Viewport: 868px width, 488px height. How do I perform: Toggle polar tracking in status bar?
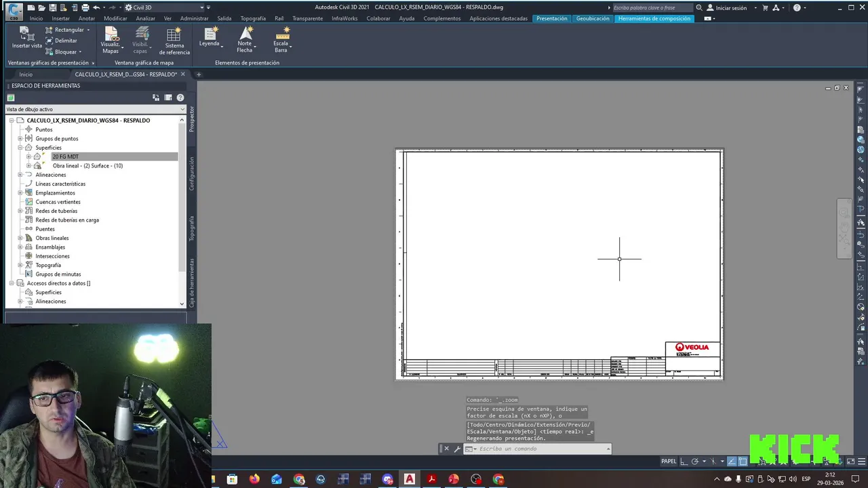[696, 462]
